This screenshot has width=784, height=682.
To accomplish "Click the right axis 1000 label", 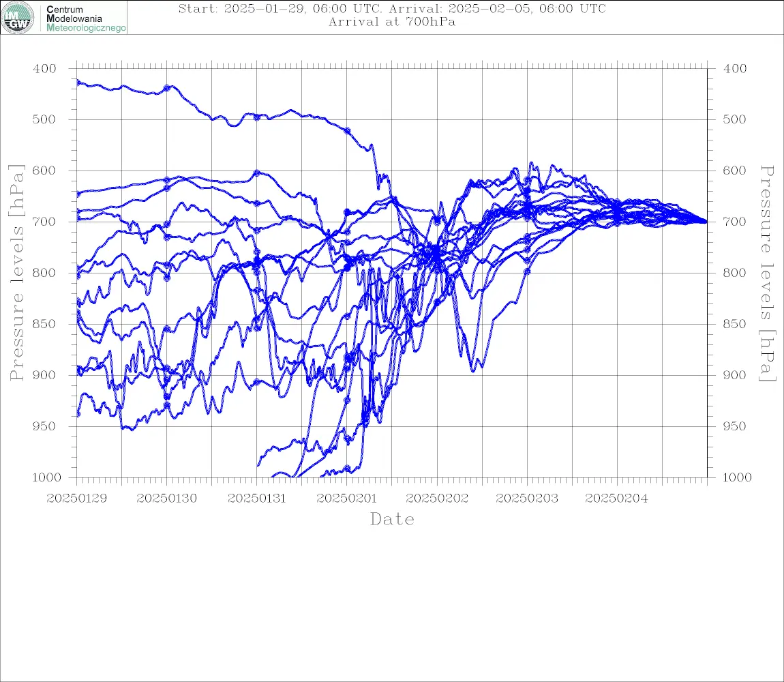I will 738,477.
